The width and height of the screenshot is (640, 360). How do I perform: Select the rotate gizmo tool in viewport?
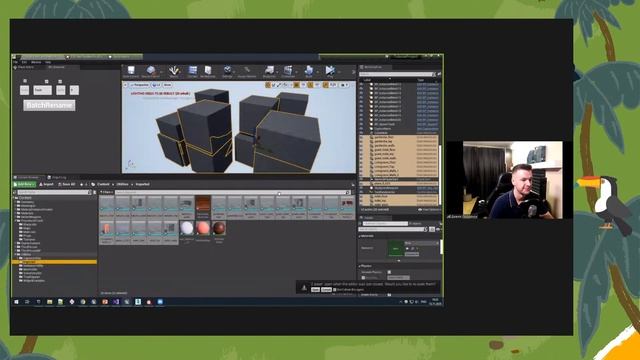click(x=273, y=85)
